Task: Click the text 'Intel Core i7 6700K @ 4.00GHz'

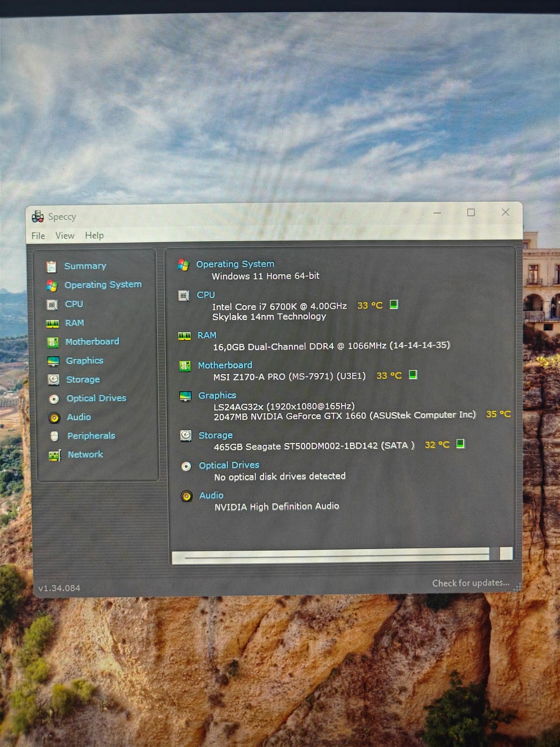Action: [x=279, y=306]
